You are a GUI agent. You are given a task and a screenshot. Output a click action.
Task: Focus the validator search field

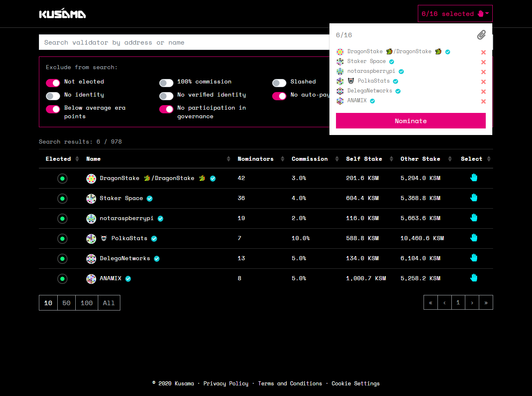[184, 42]
